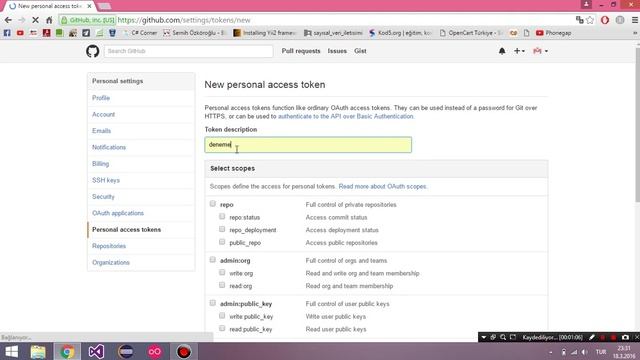Check the repo:status scope

tap(222, 216)
